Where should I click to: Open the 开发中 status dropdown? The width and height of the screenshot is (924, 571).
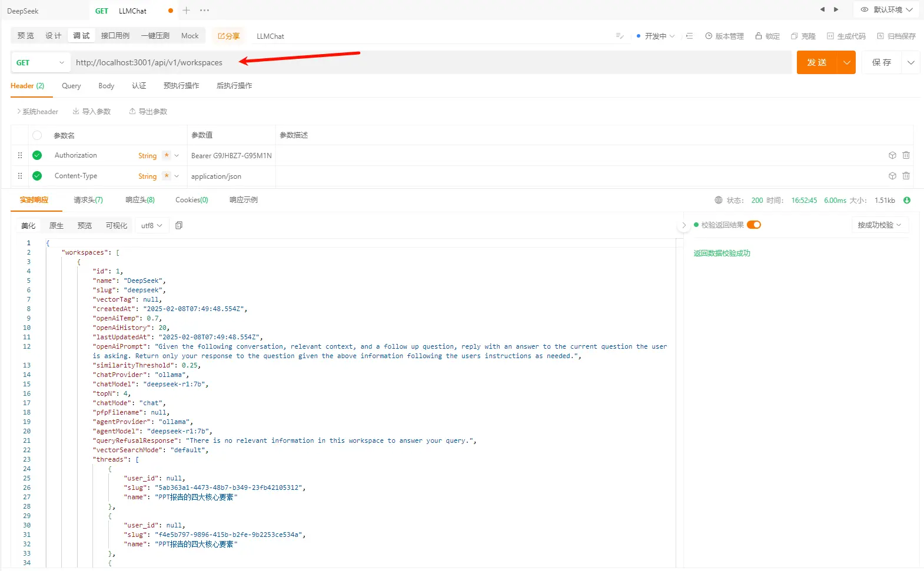pyautogui.click(x=656, y=36)
